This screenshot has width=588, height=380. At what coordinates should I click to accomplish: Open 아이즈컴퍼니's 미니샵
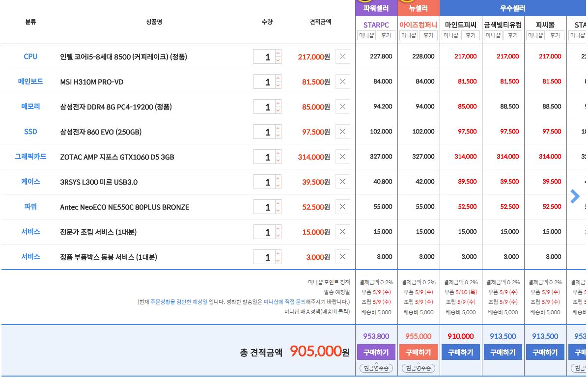pos(409,35)
